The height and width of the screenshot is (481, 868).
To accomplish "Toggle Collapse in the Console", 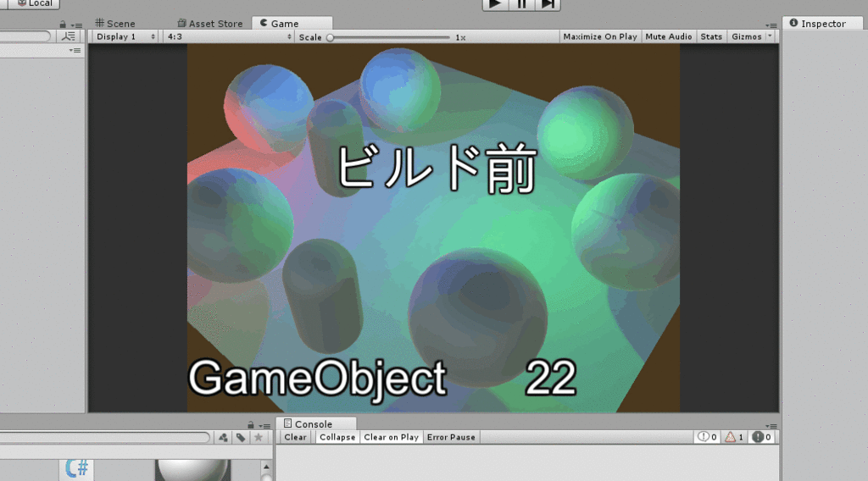I will 337,437.
